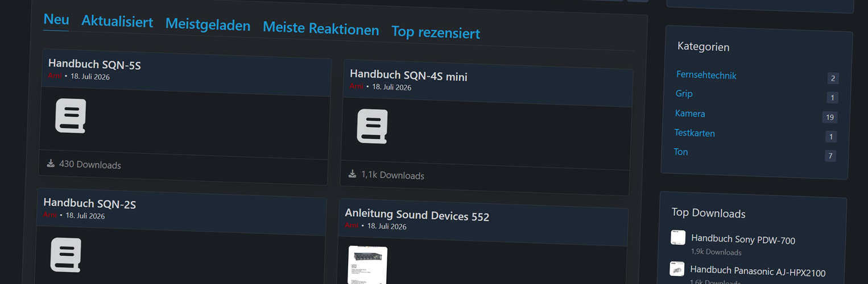Open the Testkarten category

[695, 133]
